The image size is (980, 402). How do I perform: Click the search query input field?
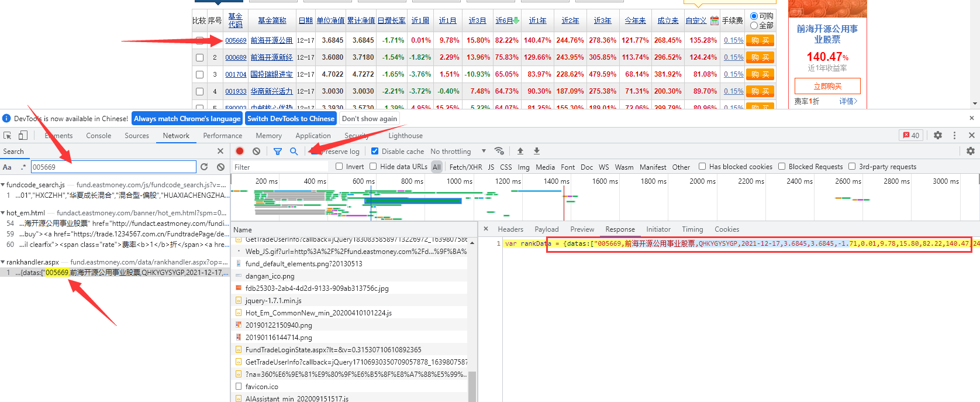pos(113,167)
